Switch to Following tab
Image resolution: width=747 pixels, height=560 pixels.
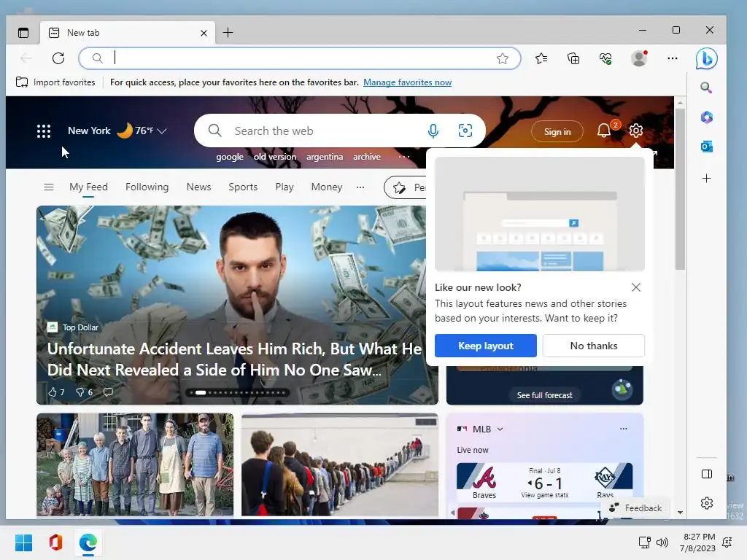coord(147,187)
